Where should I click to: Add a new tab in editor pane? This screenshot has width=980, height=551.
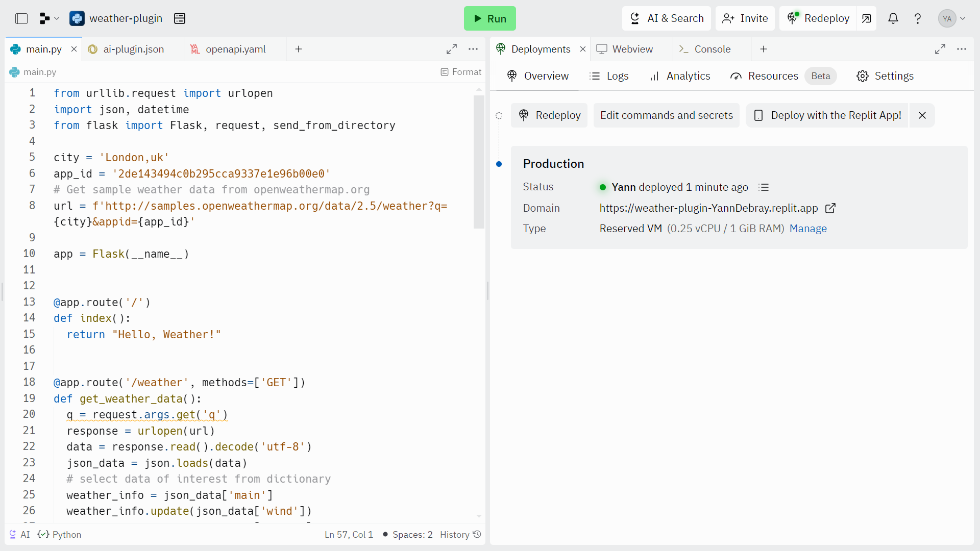click(299, 49)
